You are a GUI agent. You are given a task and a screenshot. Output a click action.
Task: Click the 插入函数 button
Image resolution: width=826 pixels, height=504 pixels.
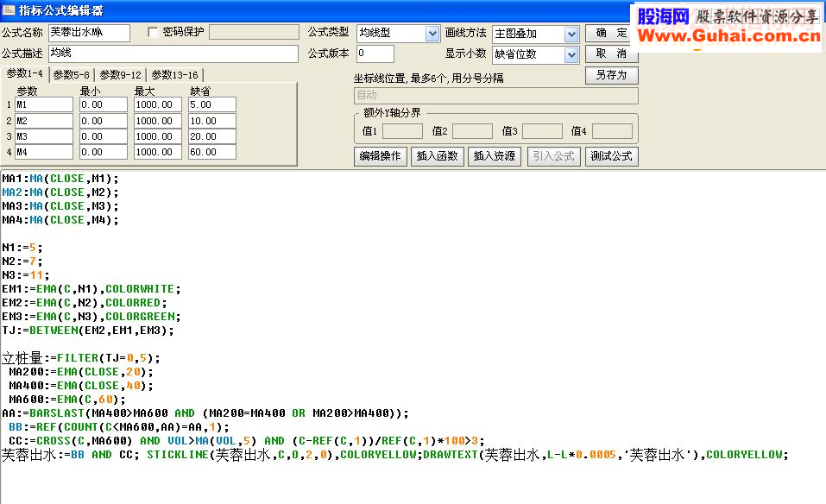click(x=438, y=156)
